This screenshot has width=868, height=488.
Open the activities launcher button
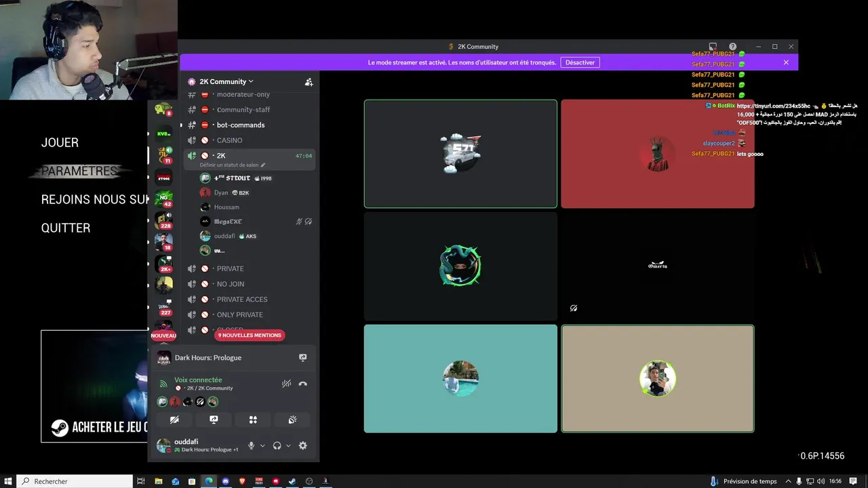click(253, 420)
